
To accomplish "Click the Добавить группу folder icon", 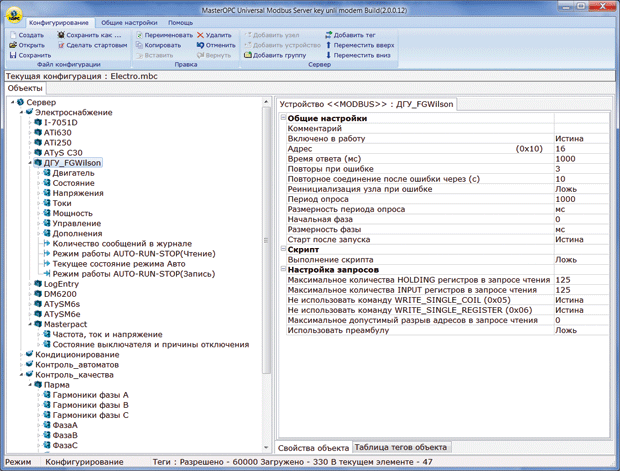I will pyautogui.click(x=248, y=55).
